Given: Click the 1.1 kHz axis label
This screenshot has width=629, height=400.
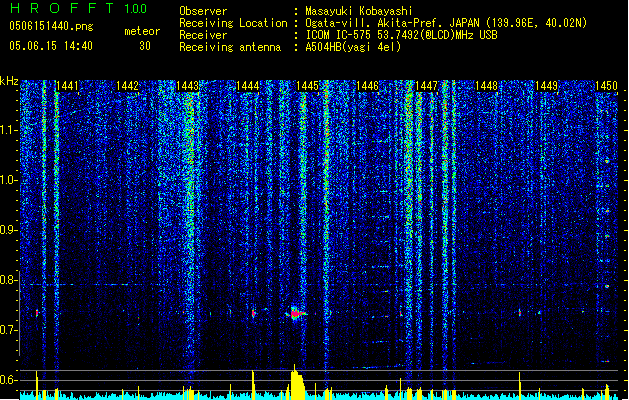Looking at the screenshot, I should pyautogui.click(x=8, y=130).
